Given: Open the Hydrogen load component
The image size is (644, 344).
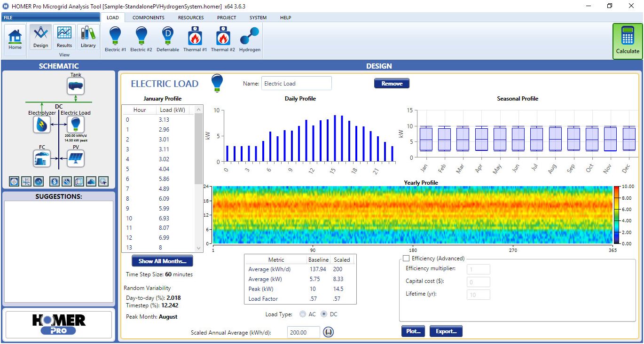Looking at the screenshot, I should tap(249, 38).
